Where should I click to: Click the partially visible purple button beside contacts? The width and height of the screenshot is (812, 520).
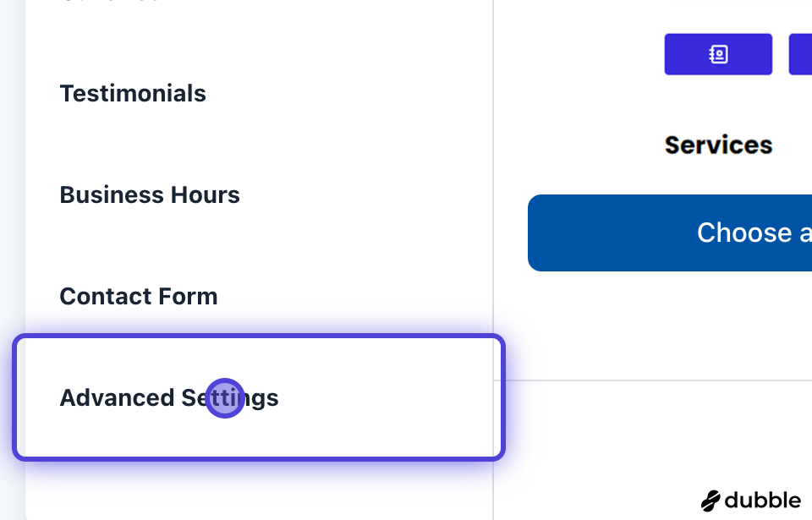pos(800,54)
